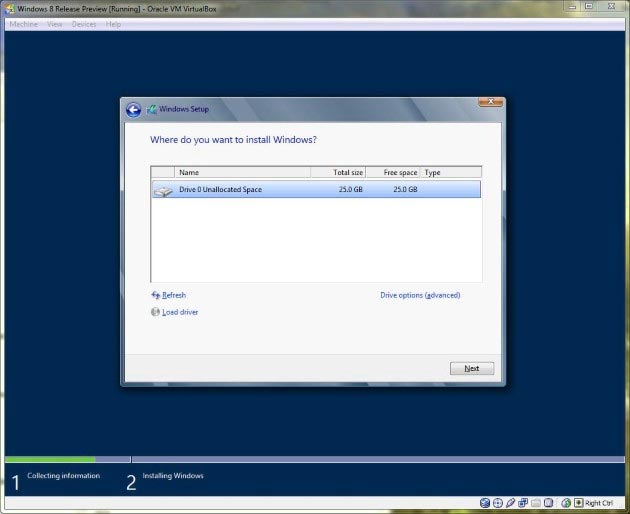Click the Load driver link

[180, 312]
